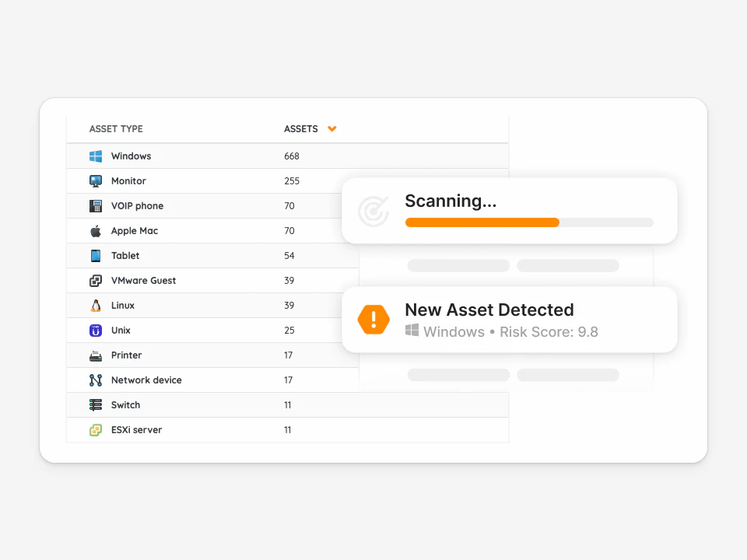Select the VMware Guest row label

point(143,281)
